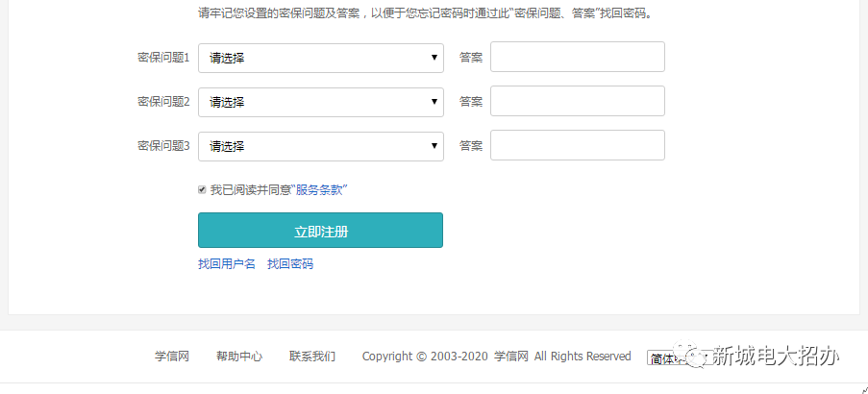
Task: Open the 找回用户名 link
Action: coord(227,264)
